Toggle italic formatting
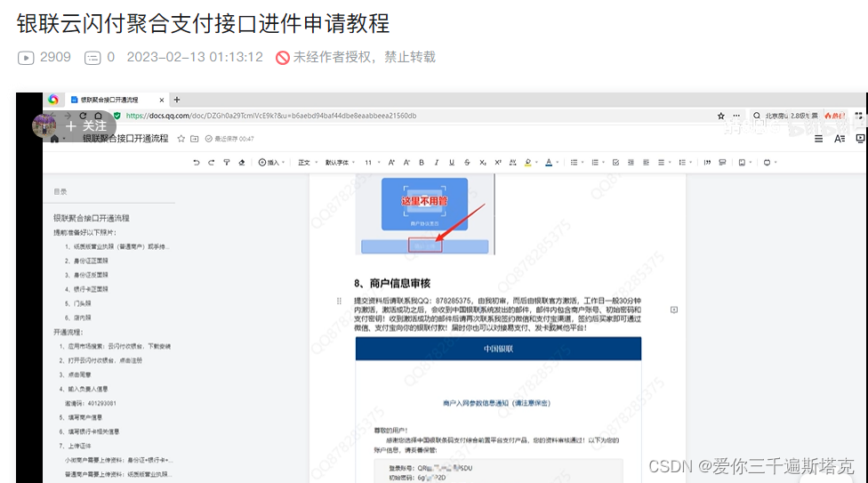The image size is (868, 483). point(437,162)
